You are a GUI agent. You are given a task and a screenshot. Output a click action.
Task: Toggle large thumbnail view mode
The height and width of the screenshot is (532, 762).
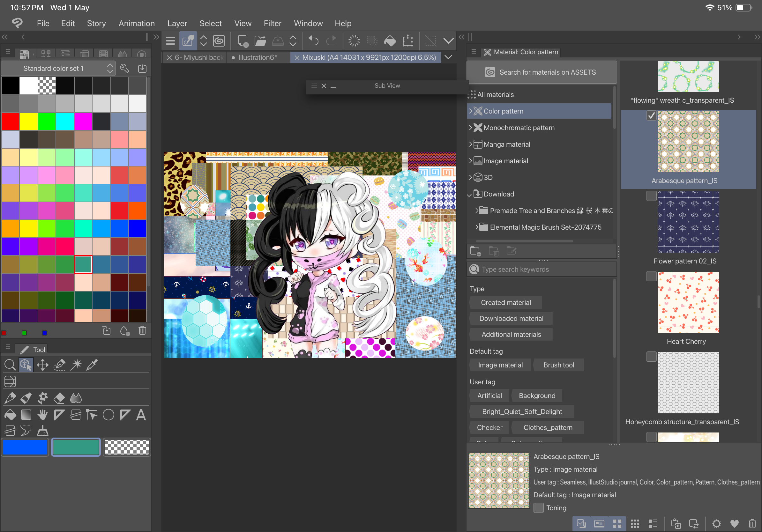617,523
